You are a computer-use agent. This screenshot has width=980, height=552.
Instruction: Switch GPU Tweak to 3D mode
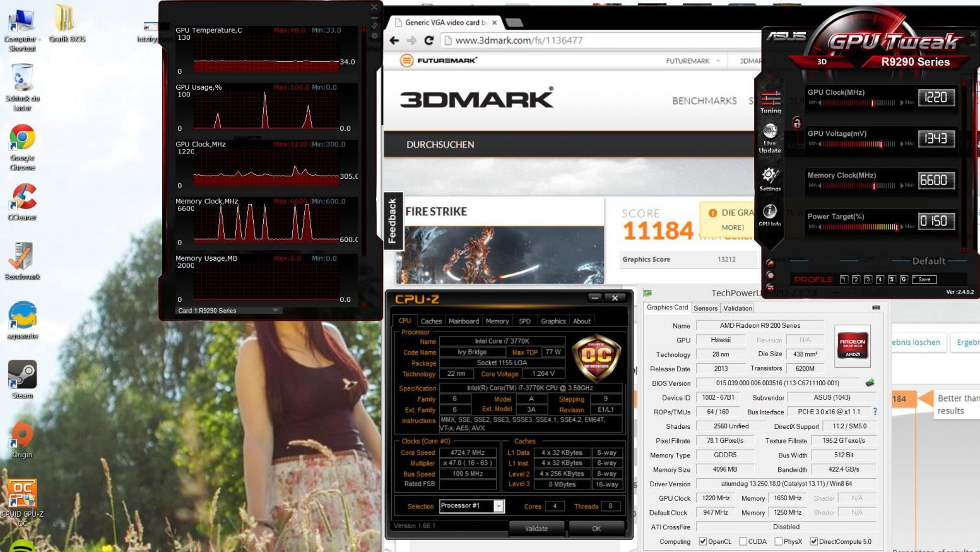point(822,62)
